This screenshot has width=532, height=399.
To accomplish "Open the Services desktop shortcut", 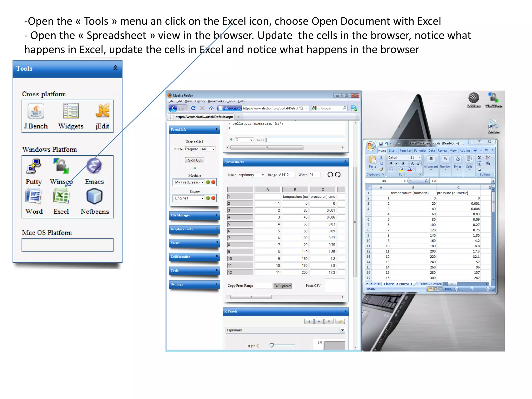I will (494, 127).
